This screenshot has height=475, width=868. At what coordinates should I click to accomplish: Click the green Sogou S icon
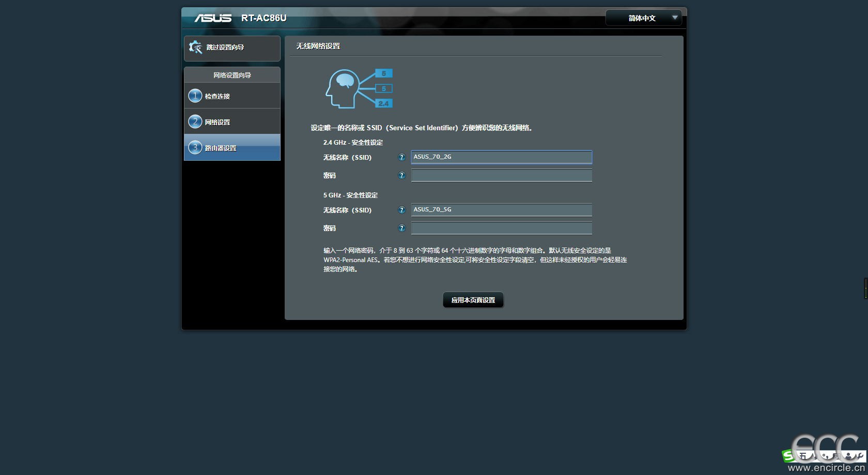pyautogui.click(x=788, y=455)
